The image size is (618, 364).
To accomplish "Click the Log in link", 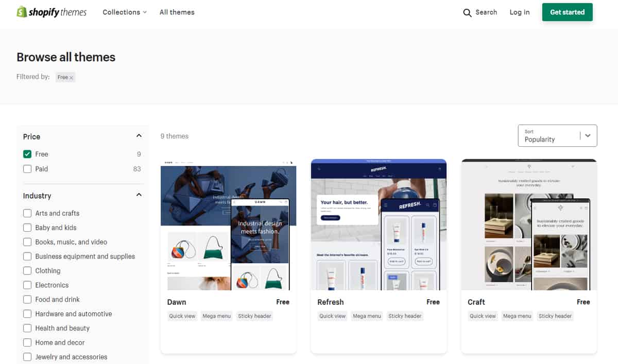I will (519, 12).
